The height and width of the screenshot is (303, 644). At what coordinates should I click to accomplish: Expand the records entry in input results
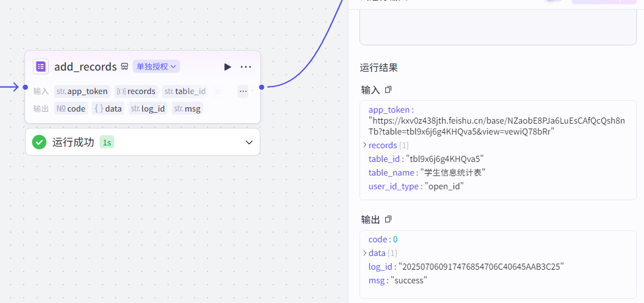pyautogui.click(x=365, y=145)
